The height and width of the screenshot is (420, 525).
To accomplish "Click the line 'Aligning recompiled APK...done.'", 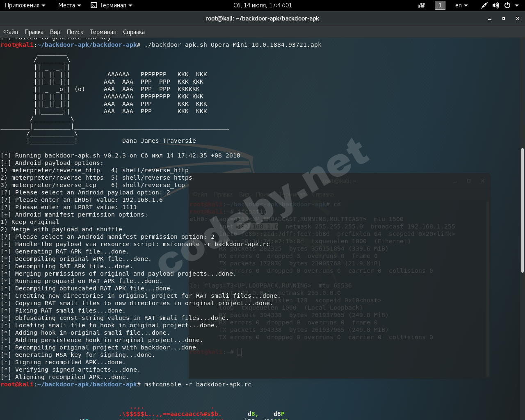I will 65,377.
